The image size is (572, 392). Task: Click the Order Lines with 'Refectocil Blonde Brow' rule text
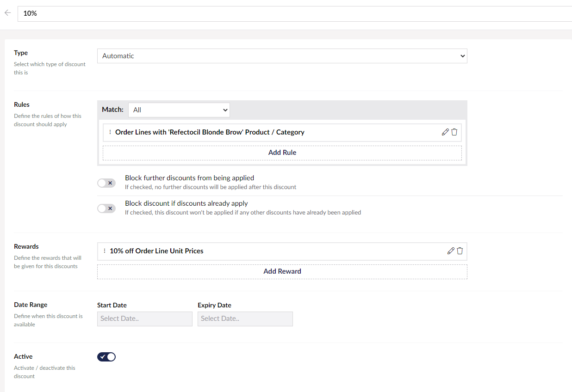(x=210, y=132)
